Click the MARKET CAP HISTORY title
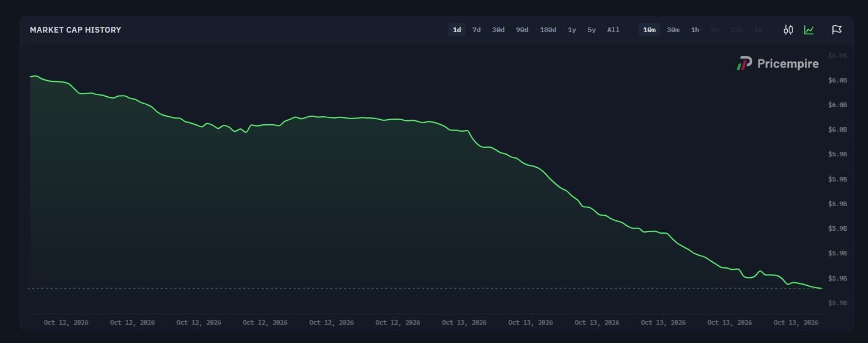The height and width of the screenshot is (343, 868). tap(76, 30)
